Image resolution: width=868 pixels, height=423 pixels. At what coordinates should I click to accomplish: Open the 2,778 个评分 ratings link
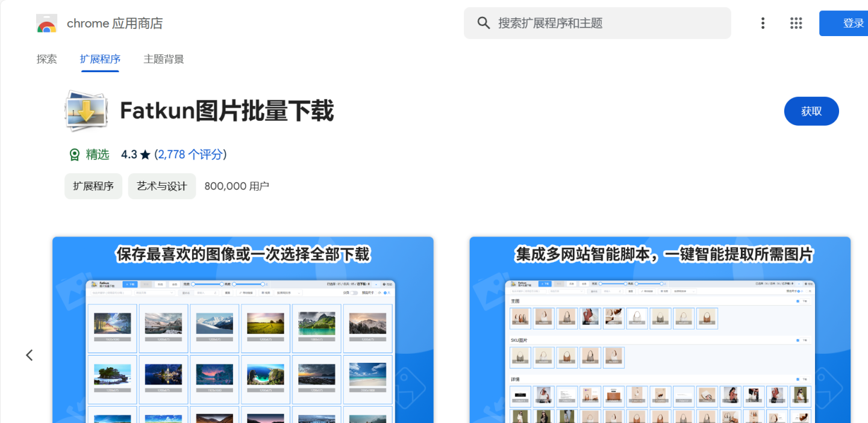click(190, 154)
